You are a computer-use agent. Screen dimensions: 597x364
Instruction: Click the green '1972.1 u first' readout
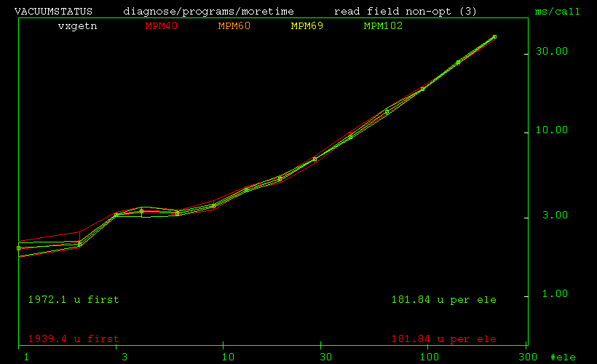pyautogui.click(x=74, y=300)
